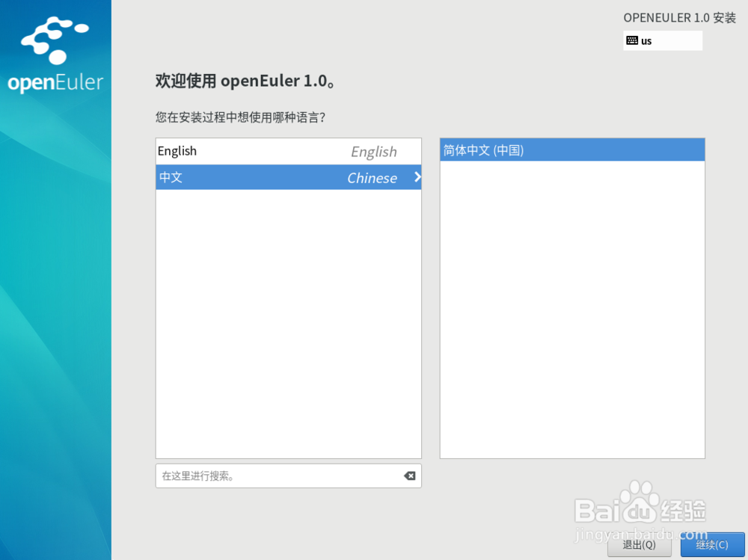748x560 pixels.
Task: Focus the language search input field
Action: [x=288, y=476]
